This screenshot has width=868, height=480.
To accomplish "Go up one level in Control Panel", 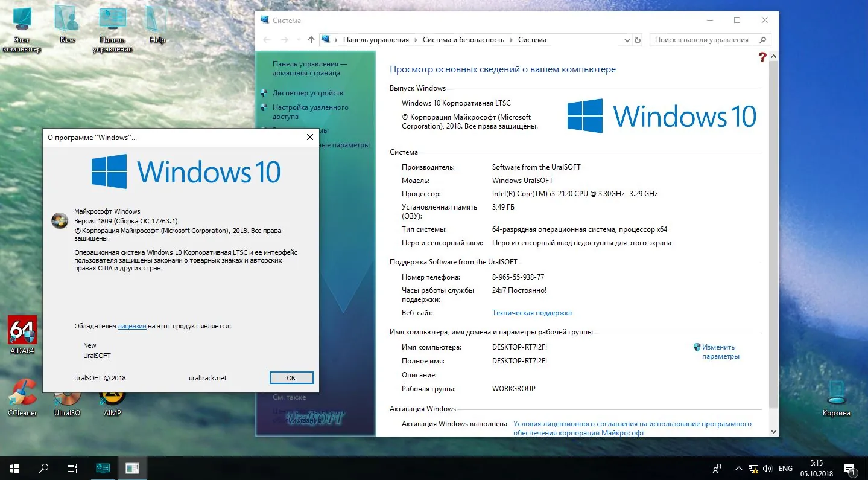I will click(311, 40).
